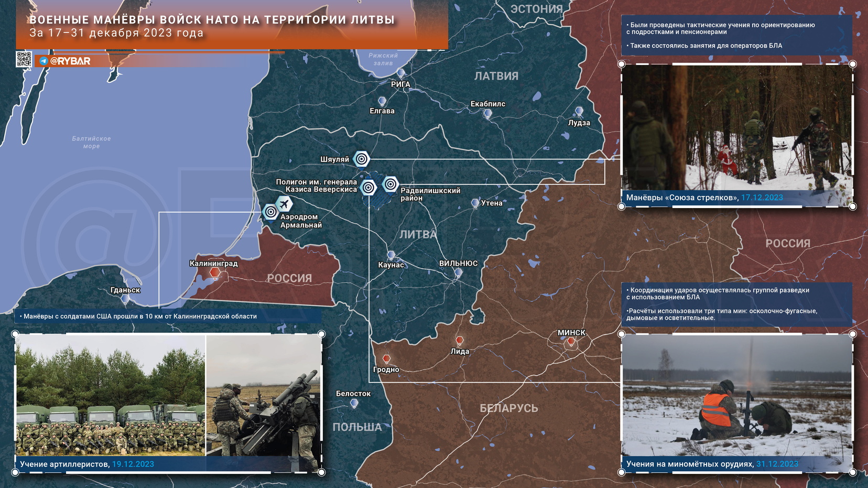Click the target marker at Веверскиса training ground

[368, 187]
